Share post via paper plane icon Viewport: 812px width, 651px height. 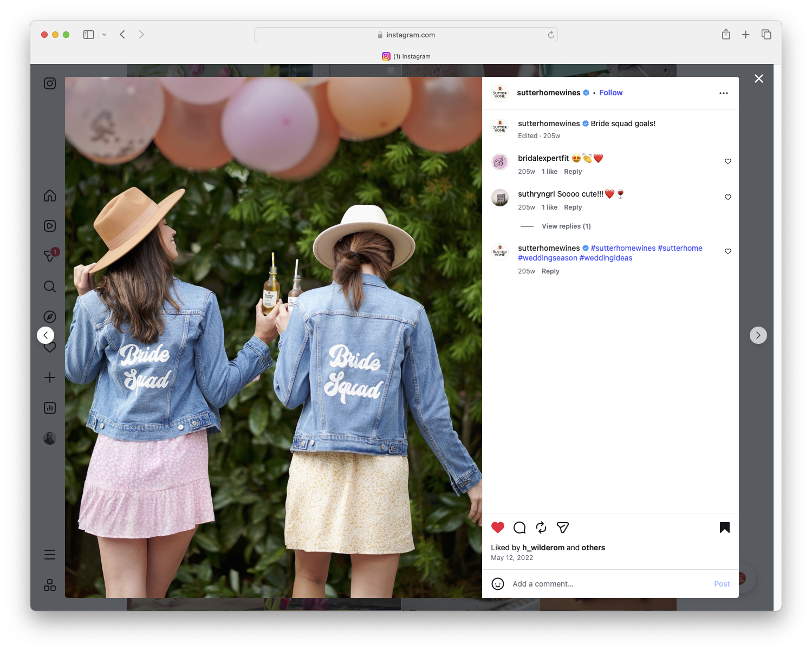click(563, 528)
